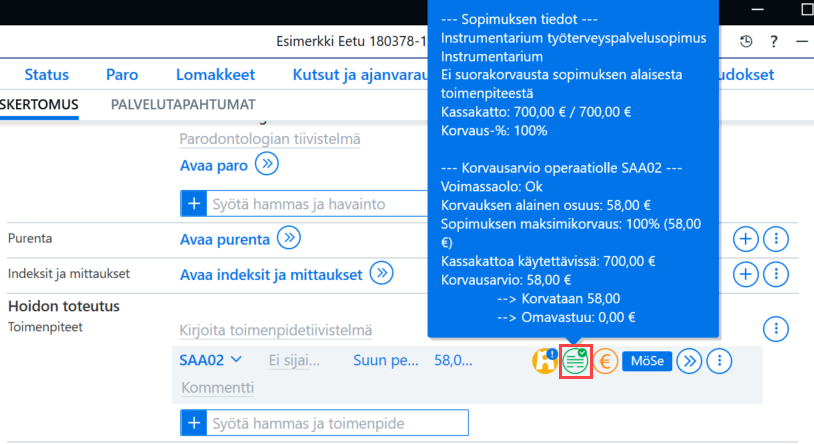Screen dimensions: 814x444
Task: Click the Toimenpiteet label
Action: 45,327
